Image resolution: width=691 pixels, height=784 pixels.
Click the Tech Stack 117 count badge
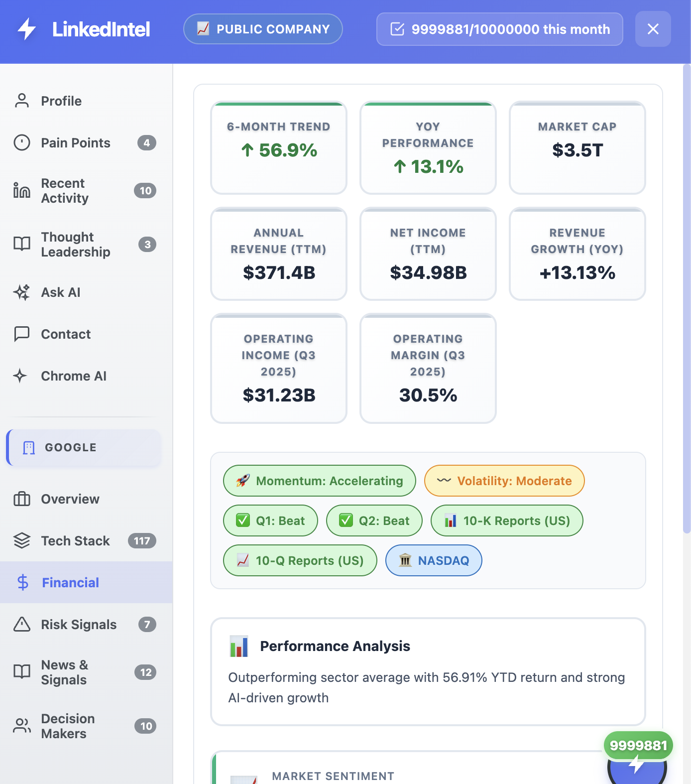[142, 540]
